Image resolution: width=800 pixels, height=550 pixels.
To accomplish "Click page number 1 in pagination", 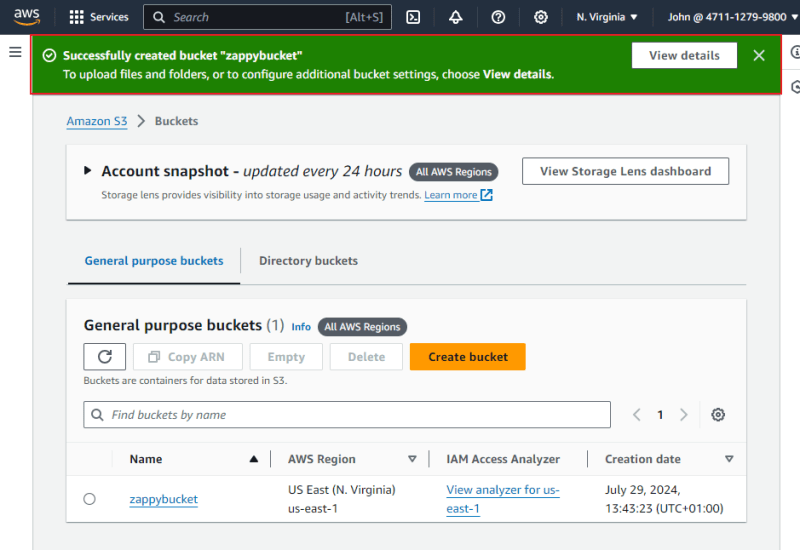I will click(660, 415).
